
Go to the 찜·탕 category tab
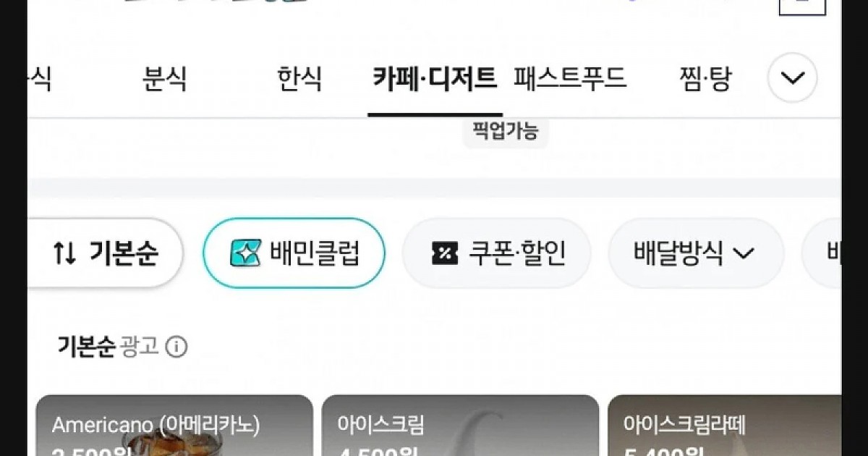tap(705, 78)
